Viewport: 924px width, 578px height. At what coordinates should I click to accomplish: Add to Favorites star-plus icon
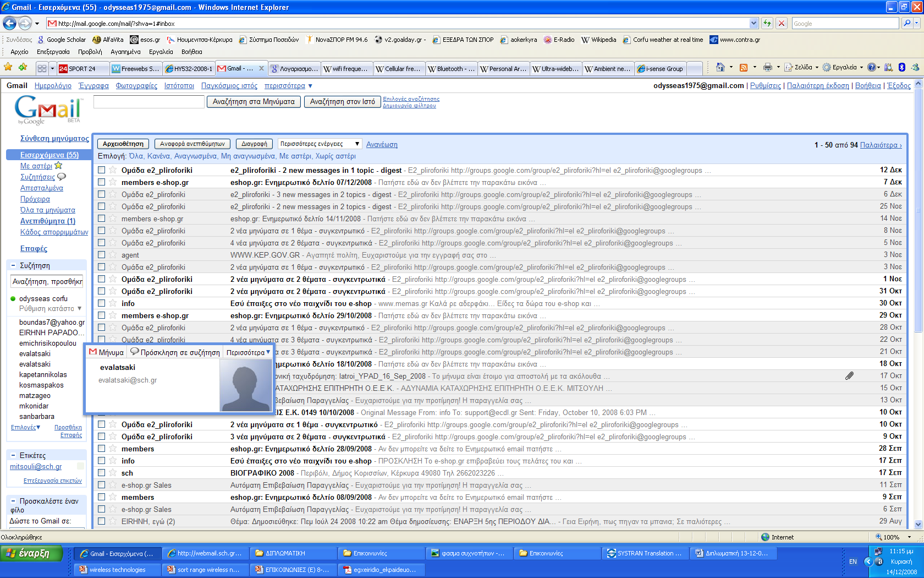coord(23,67)
